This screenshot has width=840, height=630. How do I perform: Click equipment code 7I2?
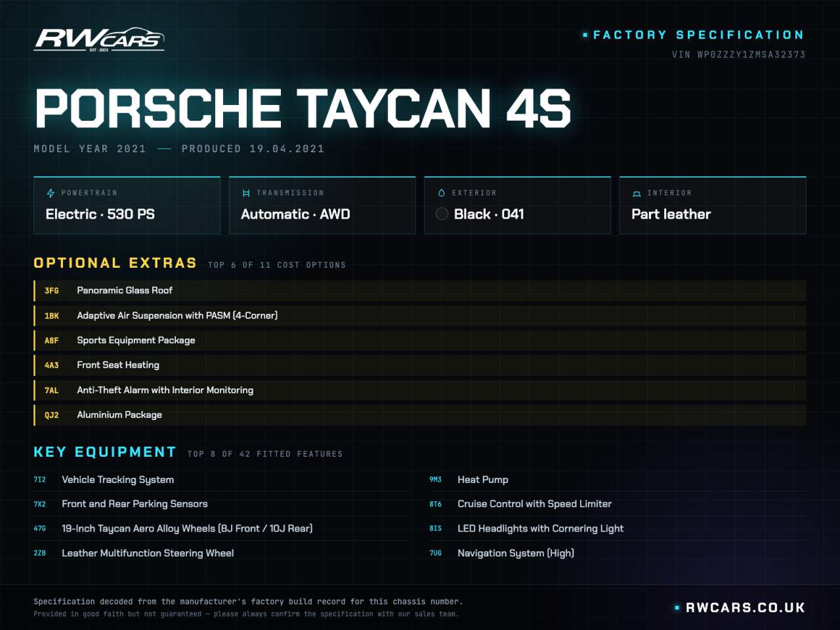point(40,480)
